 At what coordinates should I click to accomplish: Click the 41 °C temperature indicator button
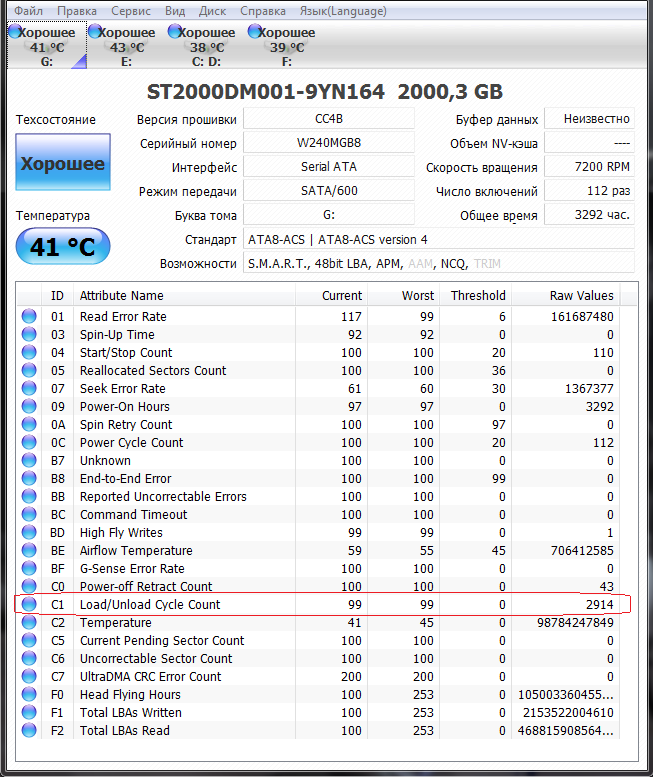[x=63, y=246]
